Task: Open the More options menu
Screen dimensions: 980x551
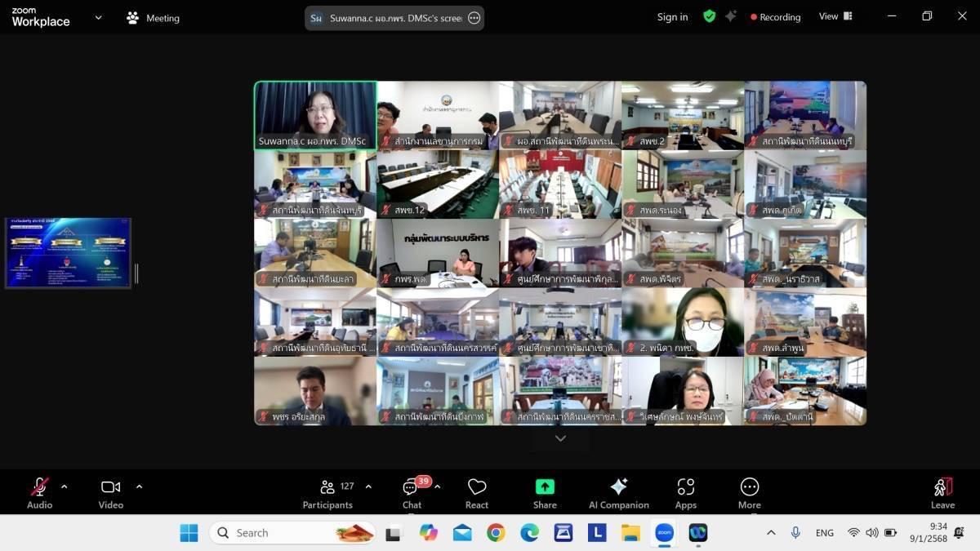Action: tap(749, 494)
